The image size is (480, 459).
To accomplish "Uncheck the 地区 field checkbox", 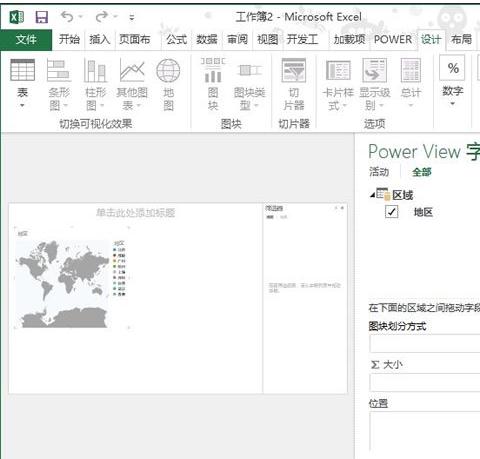I will (391, 212).
